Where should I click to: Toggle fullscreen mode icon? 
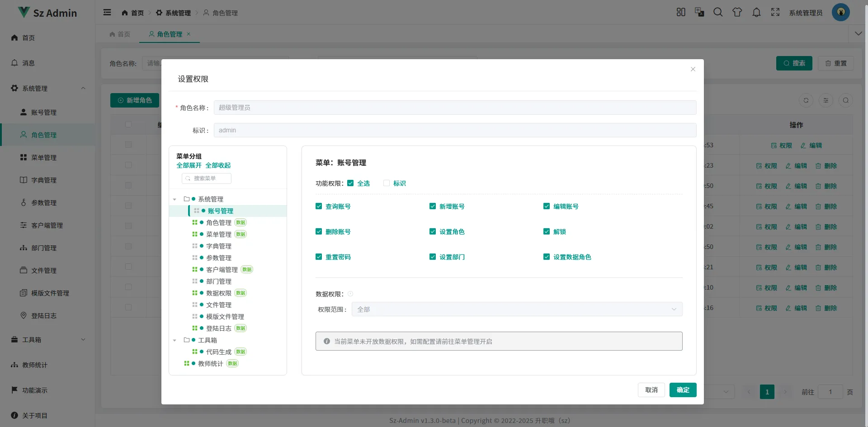click(x=775, y=13)
